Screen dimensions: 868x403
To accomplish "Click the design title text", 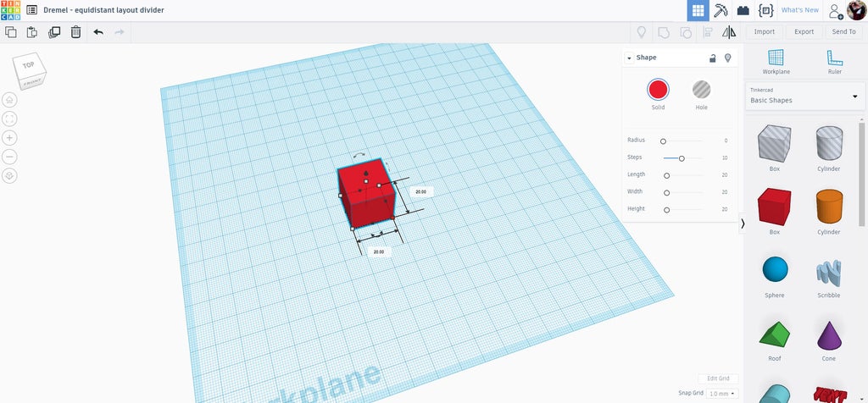I will click(x=103, y=10).
